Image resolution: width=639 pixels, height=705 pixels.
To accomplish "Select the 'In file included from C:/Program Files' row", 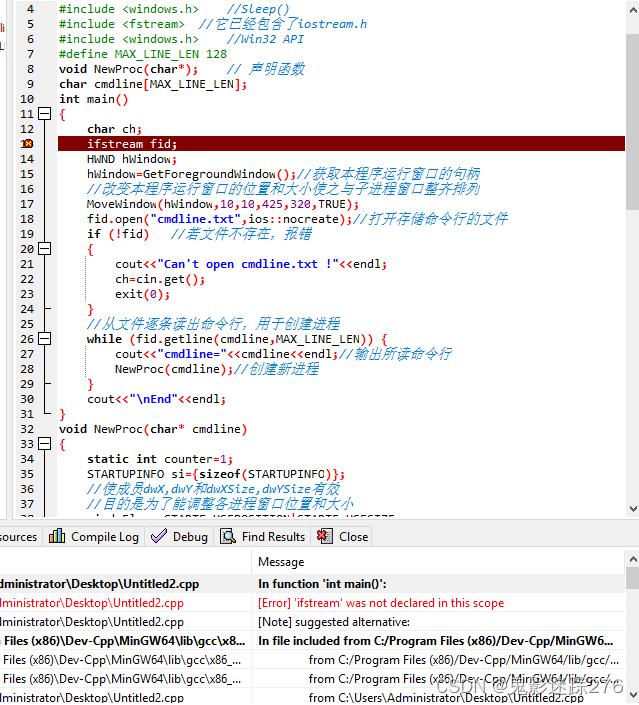I will pos(312,641).
